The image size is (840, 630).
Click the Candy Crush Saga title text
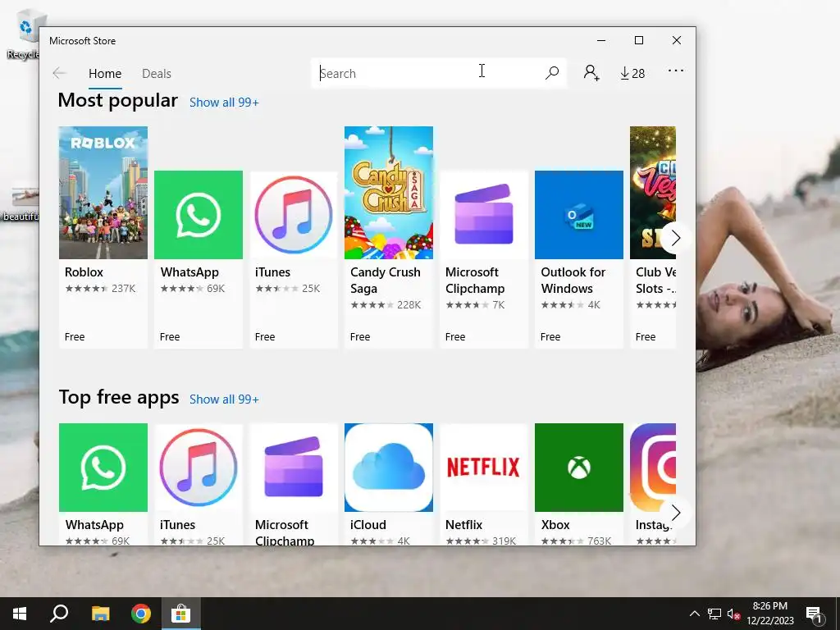[x=386, y=281]
